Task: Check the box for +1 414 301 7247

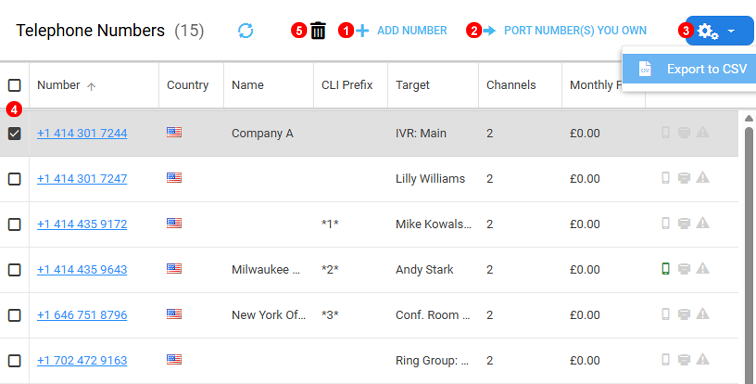Action: tap(14, 179)
